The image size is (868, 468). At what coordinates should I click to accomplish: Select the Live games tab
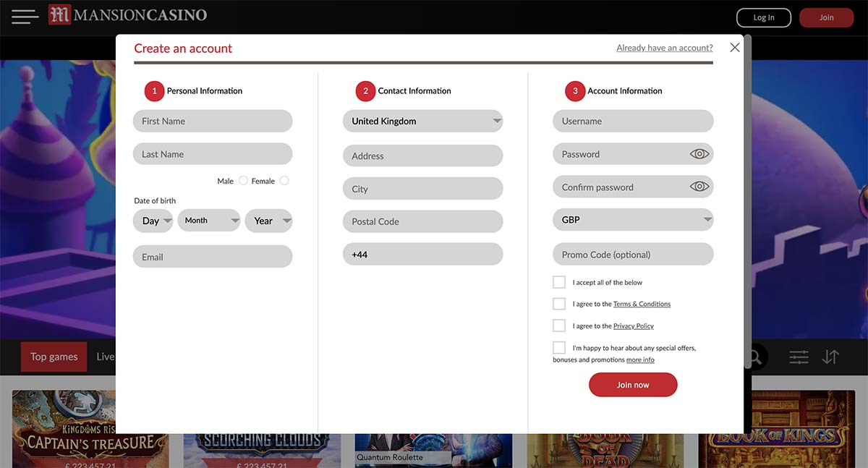[x=106, y=356]
